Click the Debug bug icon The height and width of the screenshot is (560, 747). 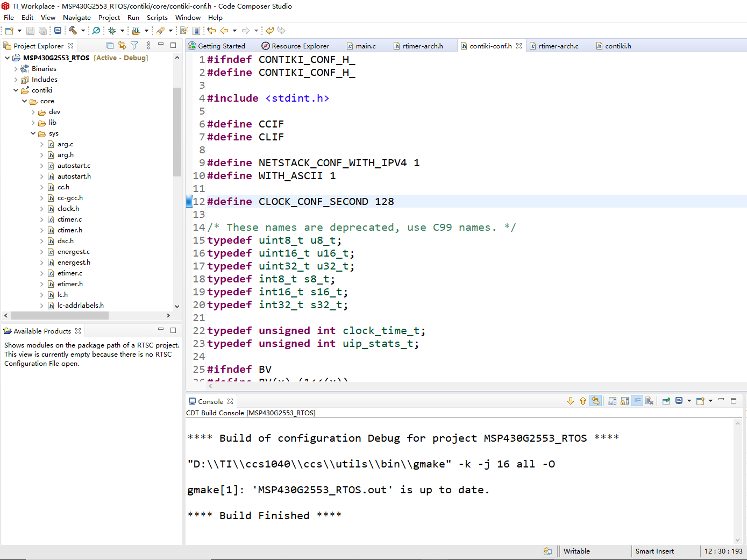(x=112, y=31)
